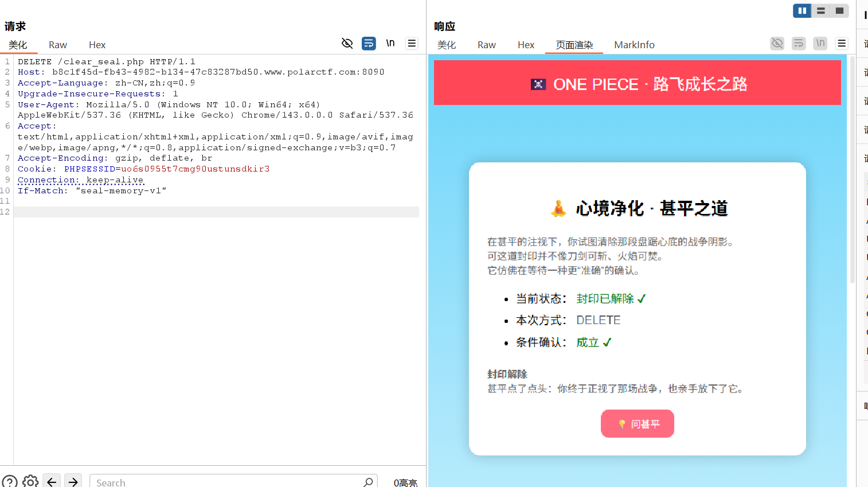868x487 pixels.
Task: Open search settings gear icon
Action: (30, 482)
